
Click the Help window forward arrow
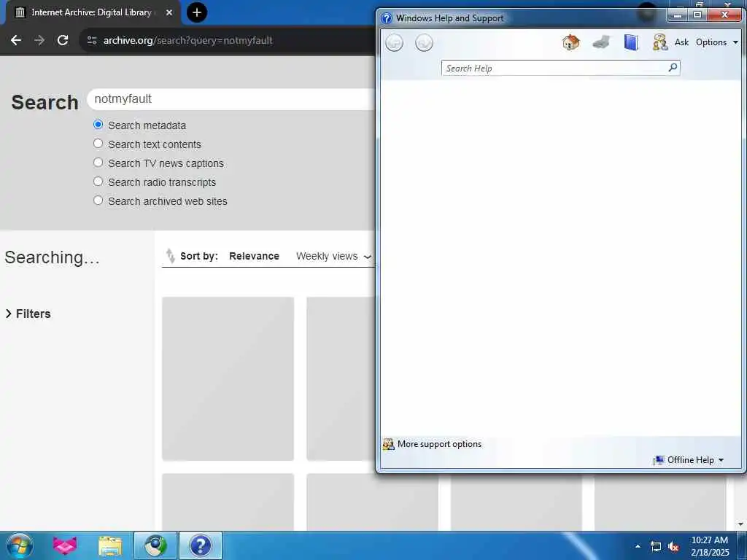click(424, 43)
